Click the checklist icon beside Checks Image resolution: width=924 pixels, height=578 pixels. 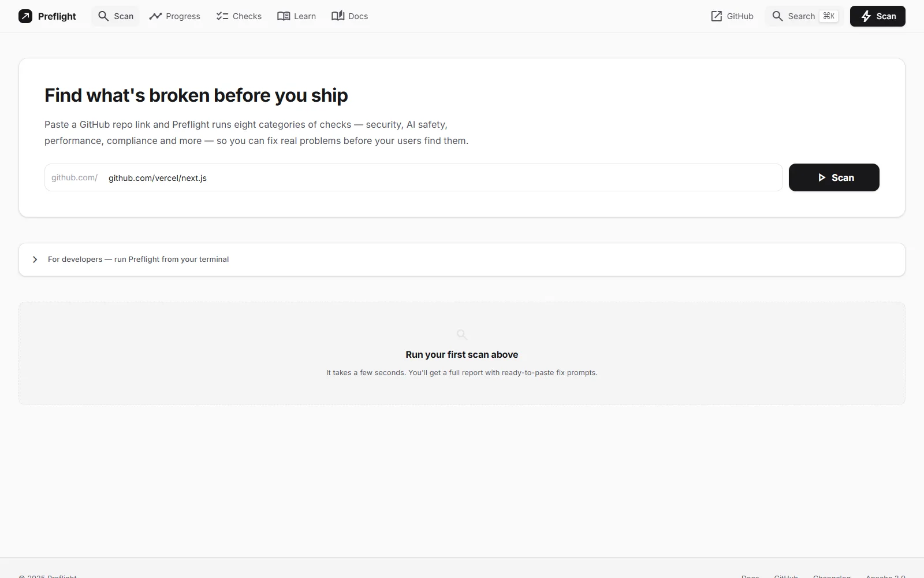coord(222,16)
